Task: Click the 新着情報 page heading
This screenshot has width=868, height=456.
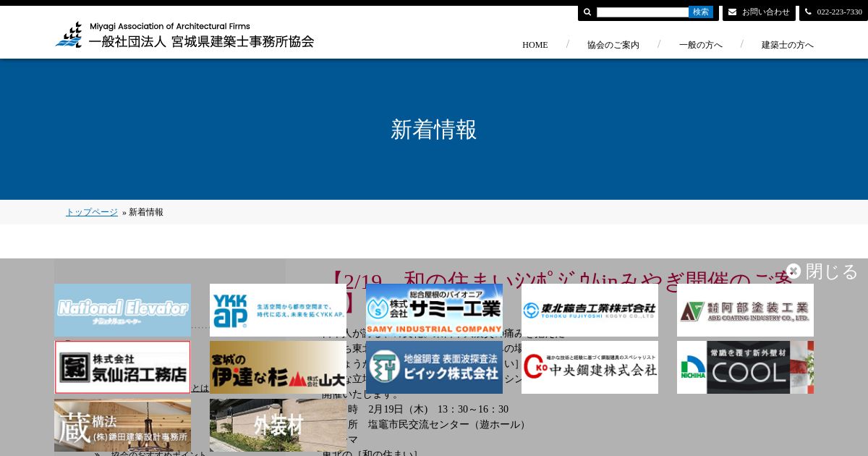Action: coord(434,130)
